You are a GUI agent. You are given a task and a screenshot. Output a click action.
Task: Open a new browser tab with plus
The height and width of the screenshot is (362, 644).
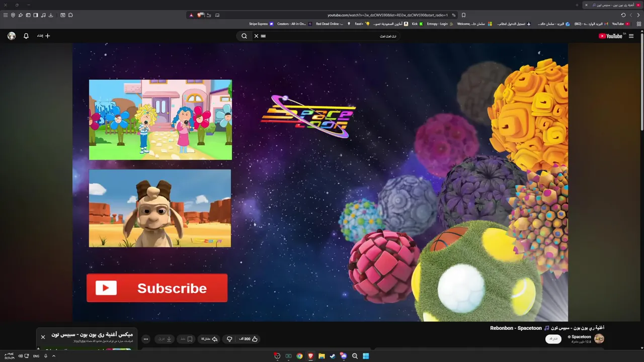577,5
